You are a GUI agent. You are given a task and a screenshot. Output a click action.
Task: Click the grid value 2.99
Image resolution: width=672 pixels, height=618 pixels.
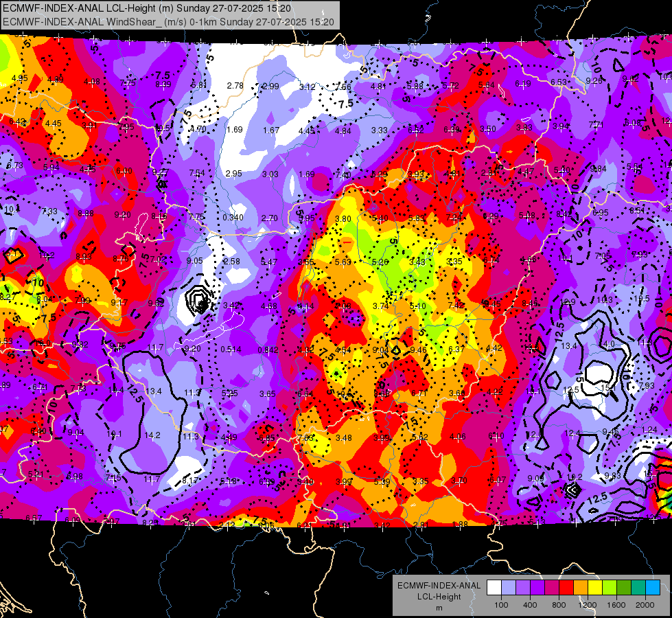(x=270, y=87)
